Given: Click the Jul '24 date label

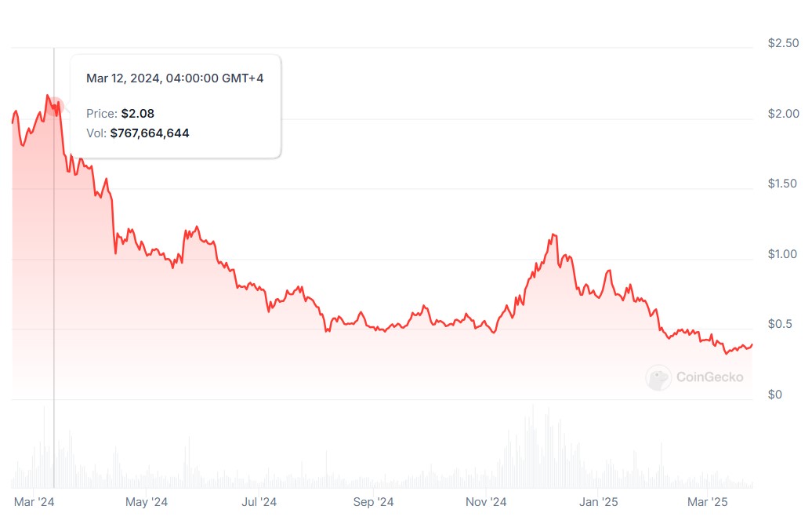Looking at the screenshot, I should point(259,501).
